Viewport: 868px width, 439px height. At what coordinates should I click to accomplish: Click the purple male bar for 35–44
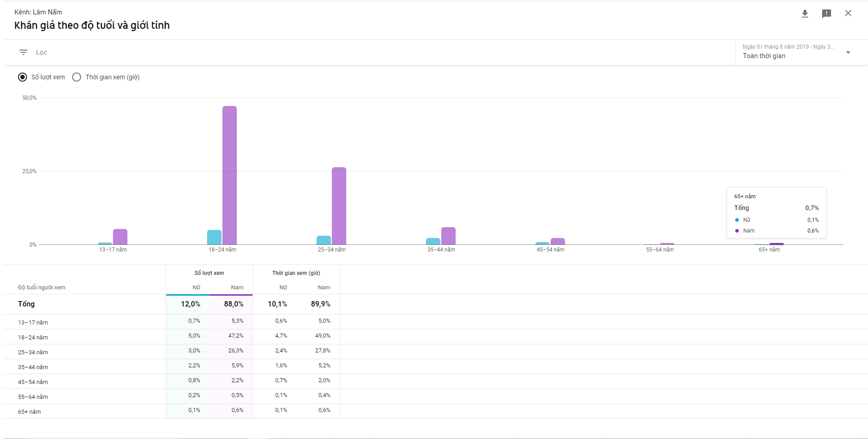448,236
